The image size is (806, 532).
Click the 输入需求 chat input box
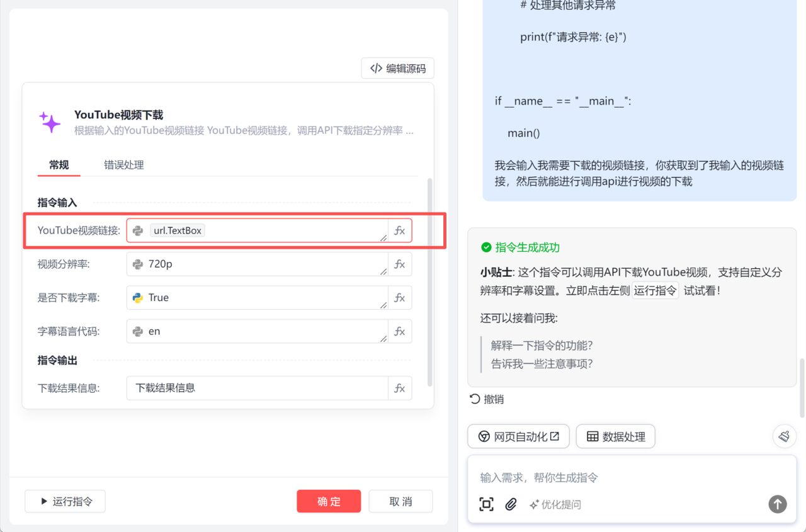pyautogui.click(x=632, y=477)
